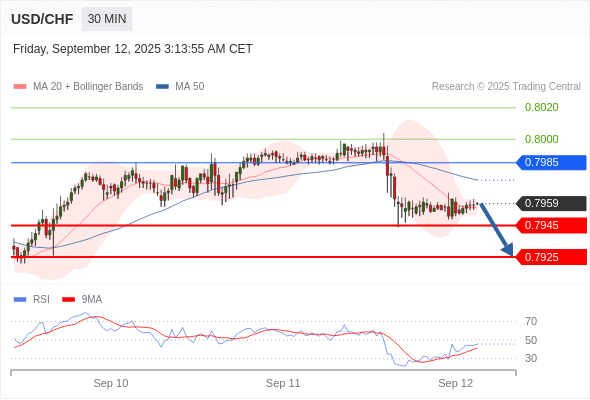Screen dimensions: 590x400
Task: Click the USD/CHF pair title
Action: click(x=42, y=19)
